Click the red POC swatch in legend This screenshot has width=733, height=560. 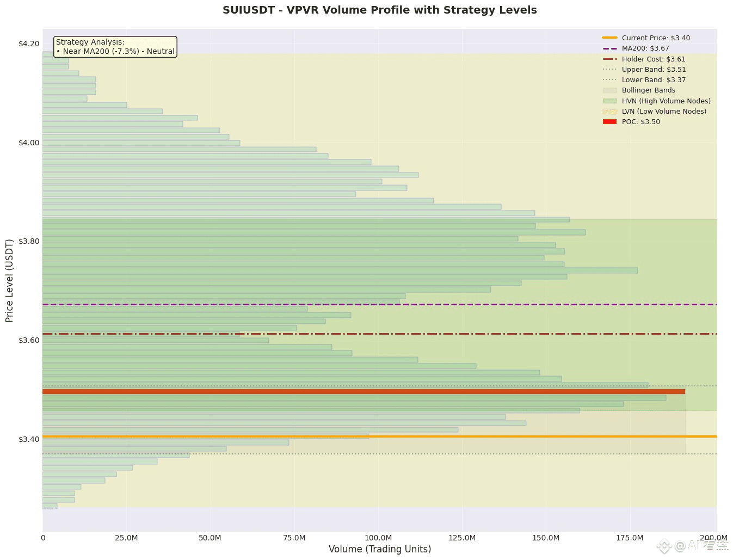tap(609, 121)
